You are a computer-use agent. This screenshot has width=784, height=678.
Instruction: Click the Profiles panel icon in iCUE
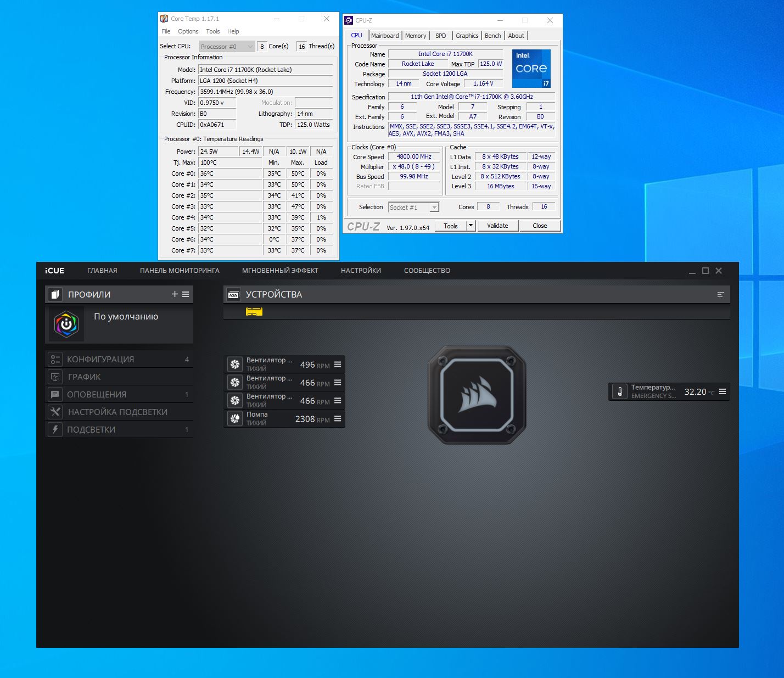55,294
